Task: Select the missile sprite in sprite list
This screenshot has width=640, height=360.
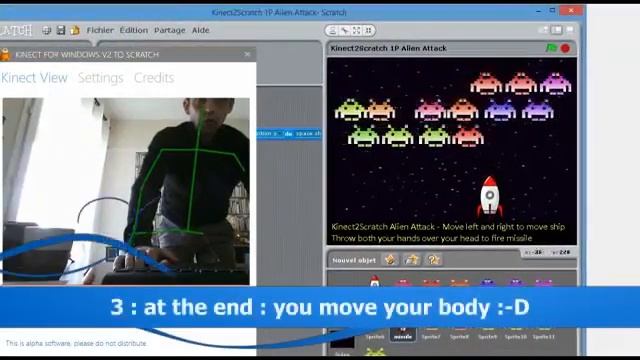Action: [402, 334]
